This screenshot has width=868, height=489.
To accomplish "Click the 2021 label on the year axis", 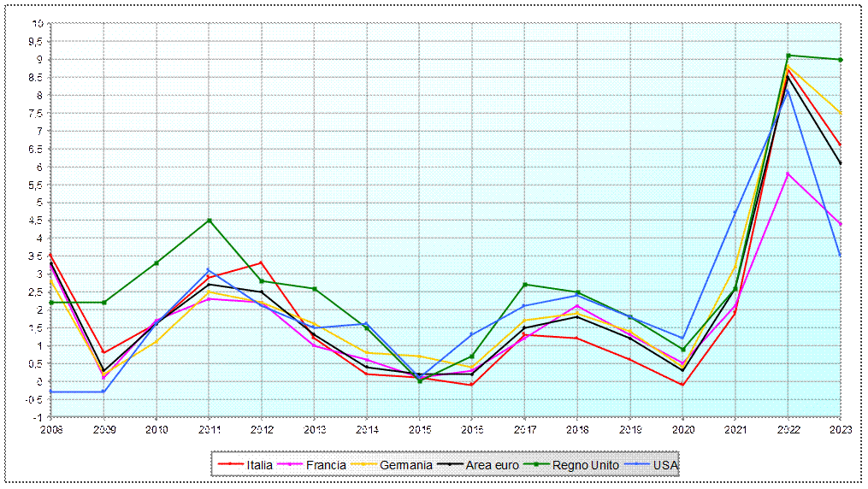I will click(x=735, y=430).
